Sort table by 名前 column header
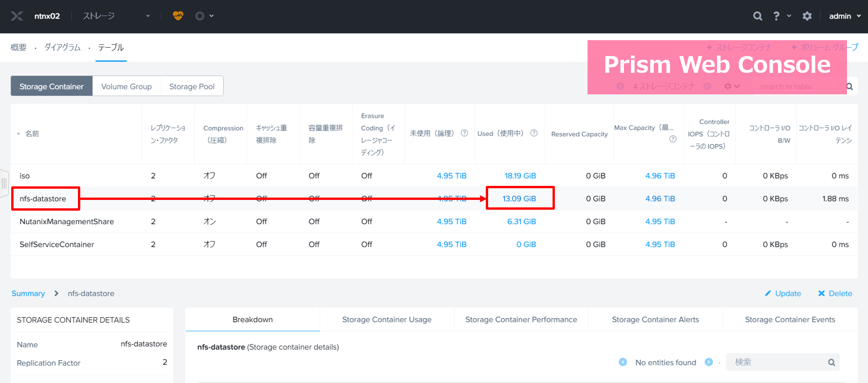The image size is (868, 383). pyautogui.click(x=32, y=134)
